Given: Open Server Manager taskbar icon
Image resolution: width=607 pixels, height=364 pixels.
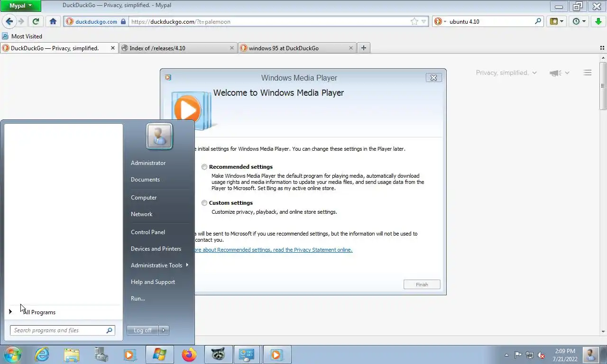Looking at the screenshot, I should [101, 355].
